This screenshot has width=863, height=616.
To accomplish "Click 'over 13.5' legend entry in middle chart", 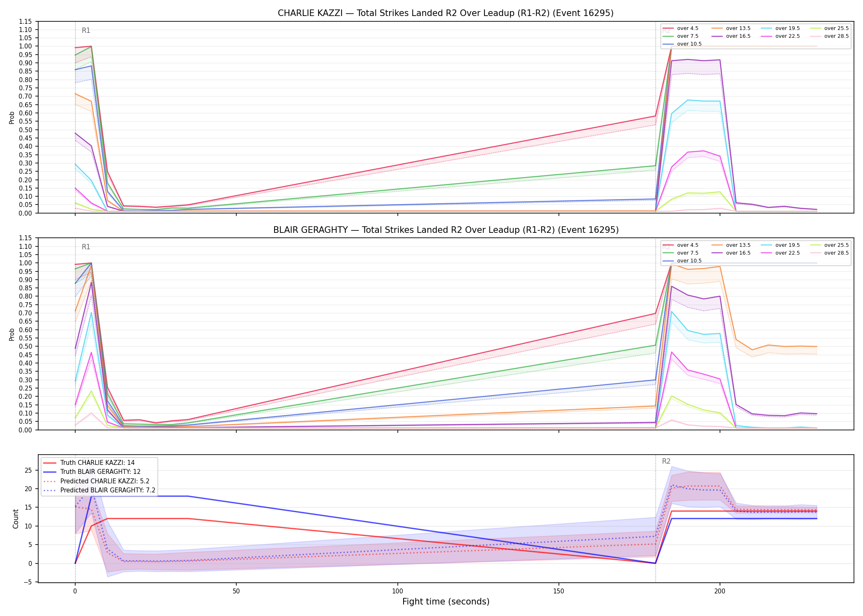I will pos(731,245).
